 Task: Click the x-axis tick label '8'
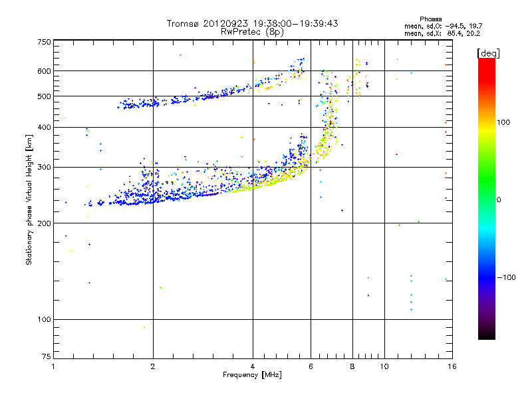352,366
